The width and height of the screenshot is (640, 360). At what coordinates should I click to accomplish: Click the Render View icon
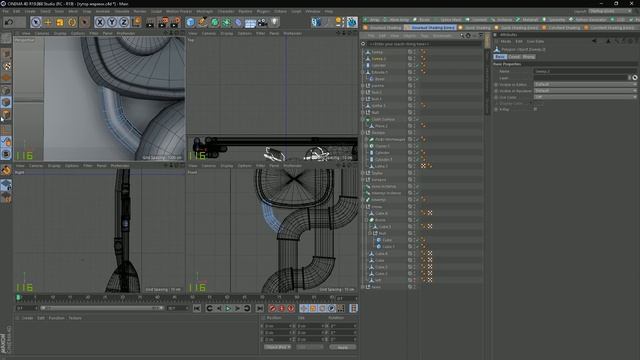pos(151,22)
